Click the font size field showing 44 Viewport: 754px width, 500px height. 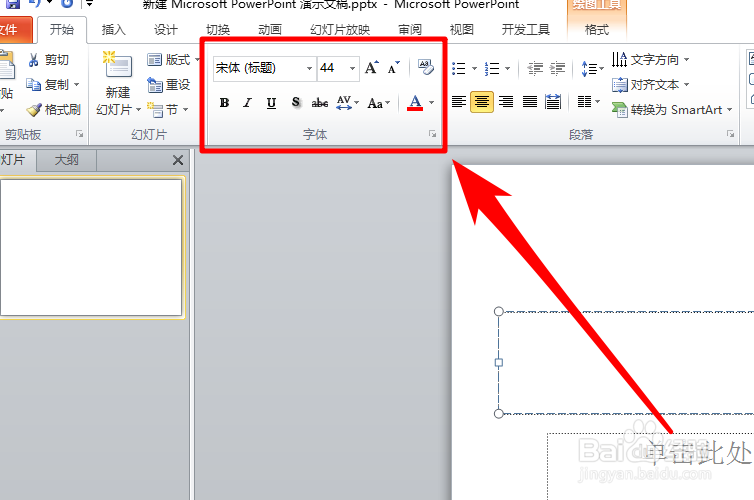point(333,68)
